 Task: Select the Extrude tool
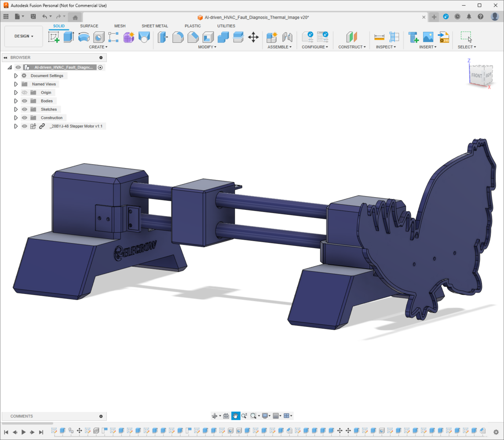(68, 37)
